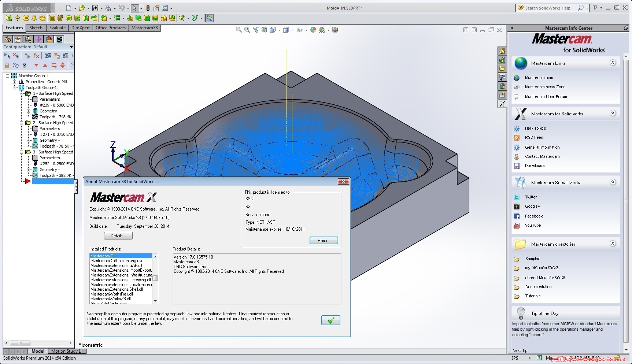The height and width of the screenshot is (364, 632).
Task: Toggle the Instant3D ruler icon
Action: pos(209,18)
